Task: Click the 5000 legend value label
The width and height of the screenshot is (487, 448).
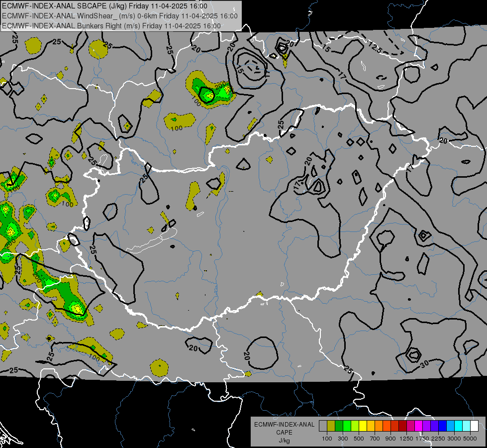Action: pyautogui.click(x=470, y=439)
